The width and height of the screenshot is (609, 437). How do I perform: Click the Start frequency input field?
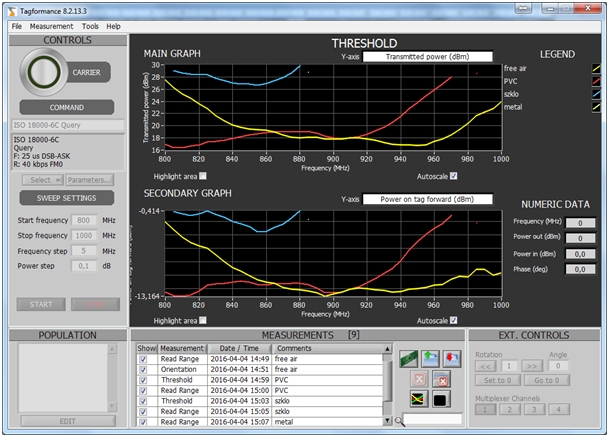click(84, 219)
